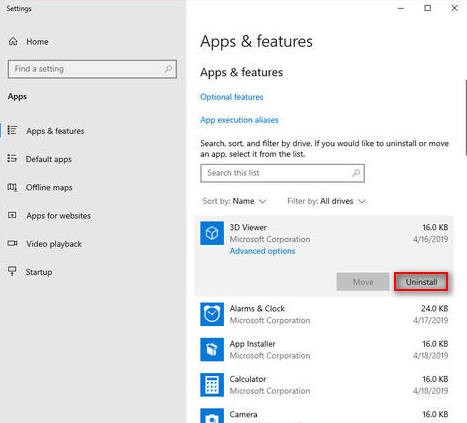Close the Settings window
This screenshot has height=423, width=467.
[454, 8]
